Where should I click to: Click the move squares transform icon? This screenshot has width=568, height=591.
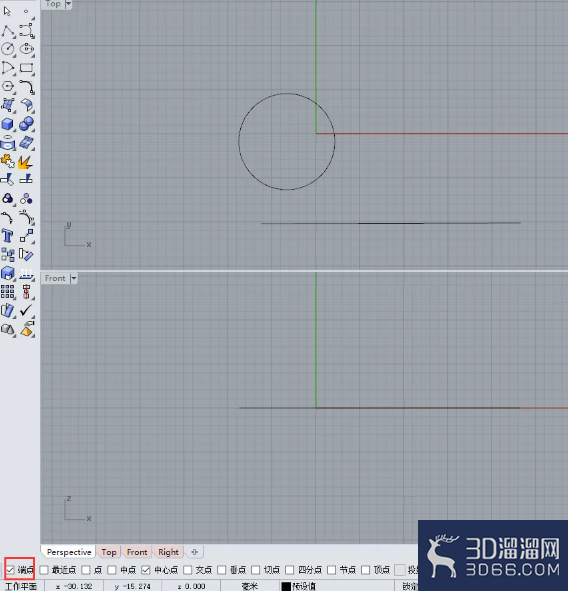26,236
